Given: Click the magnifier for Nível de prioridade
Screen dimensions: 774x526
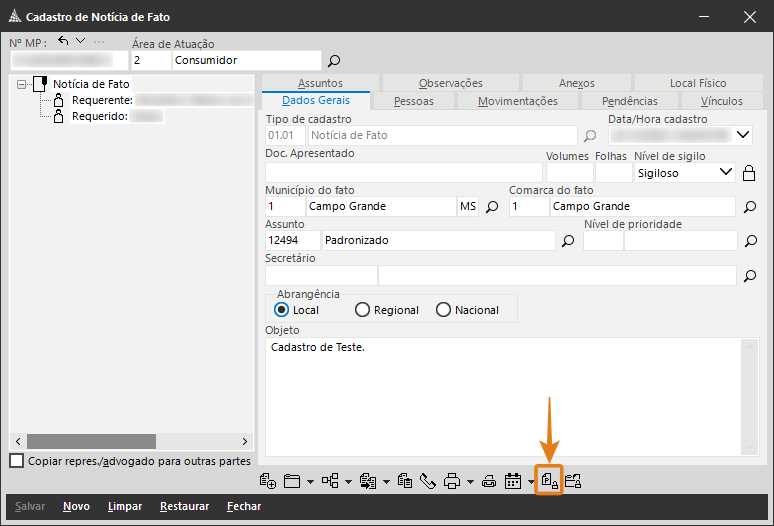Looking at the screenshot, I should click(x=751, y=241).
